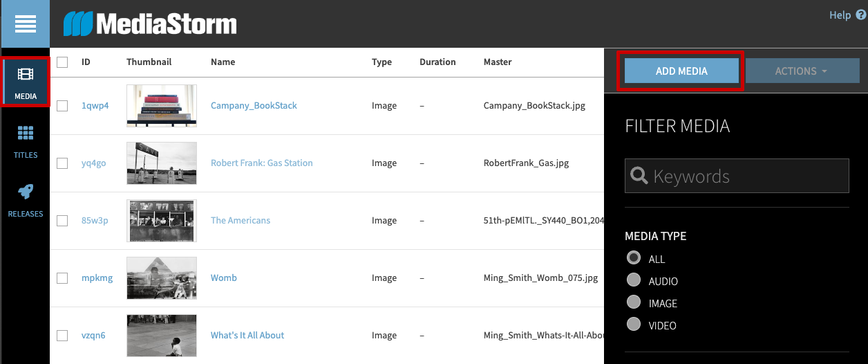Sort by the Name column header
Viewport: 868px width, 364px height.
click(x=223, y=62)
